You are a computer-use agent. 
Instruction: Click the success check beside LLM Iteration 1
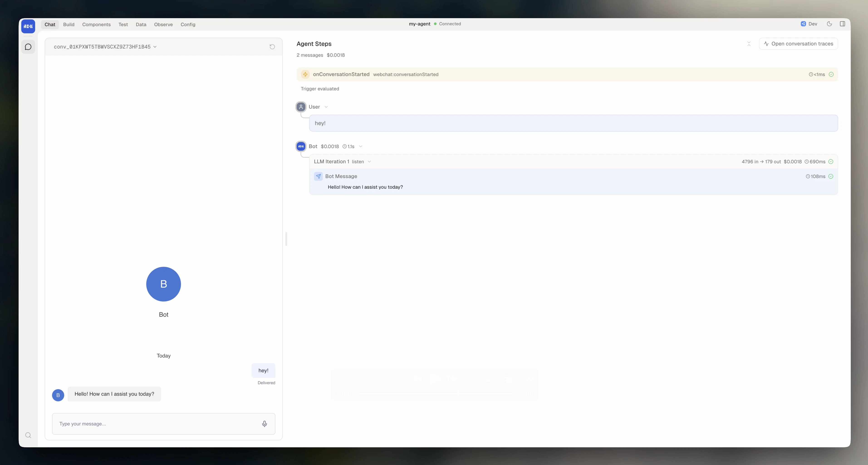[x=831, y=162]
